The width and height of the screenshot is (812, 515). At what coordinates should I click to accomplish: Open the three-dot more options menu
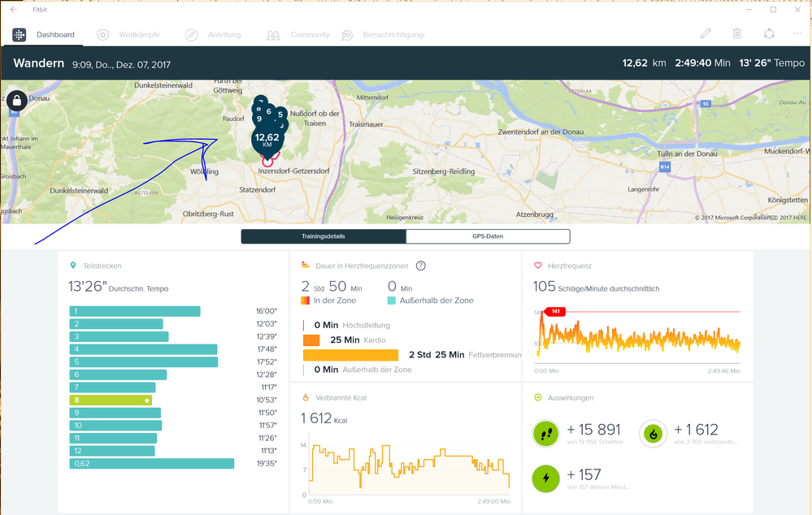pos(797,34)
